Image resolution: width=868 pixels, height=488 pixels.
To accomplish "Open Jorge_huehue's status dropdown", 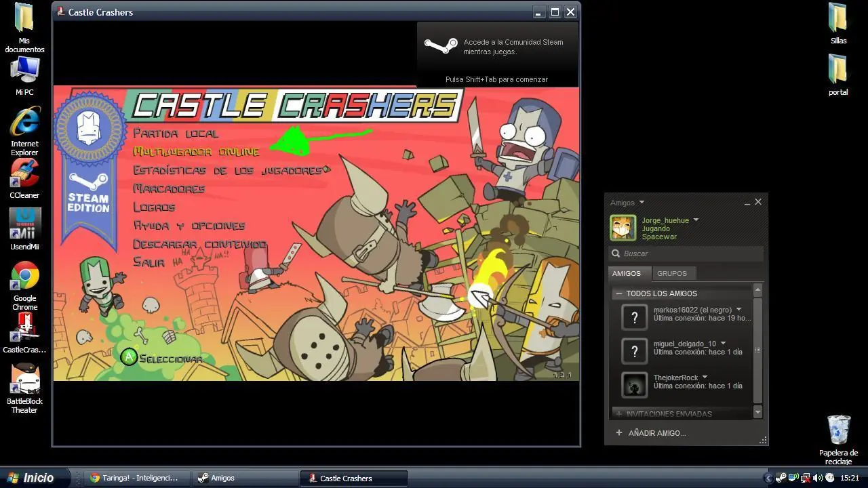I will click(x=696, y=220).
